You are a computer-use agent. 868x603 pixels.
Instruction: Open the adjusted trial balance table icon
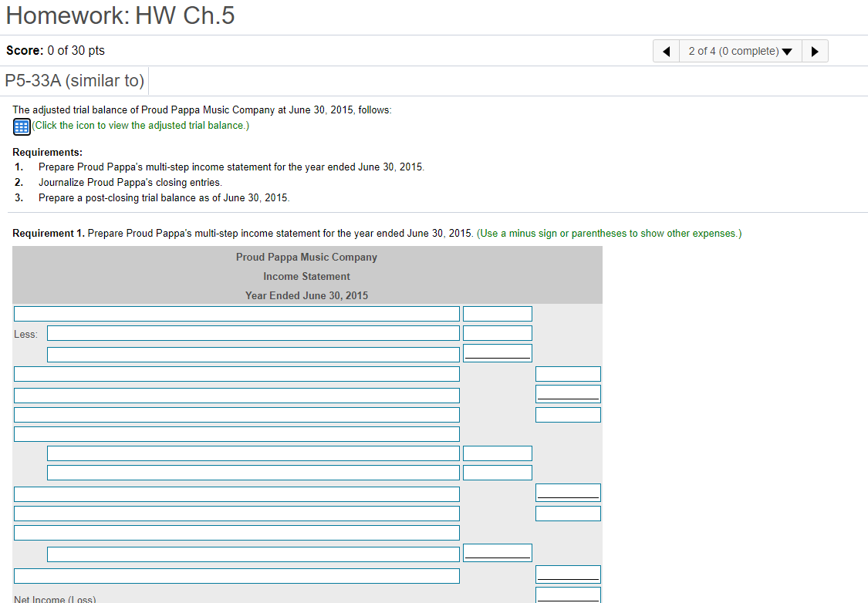(22, 126)
